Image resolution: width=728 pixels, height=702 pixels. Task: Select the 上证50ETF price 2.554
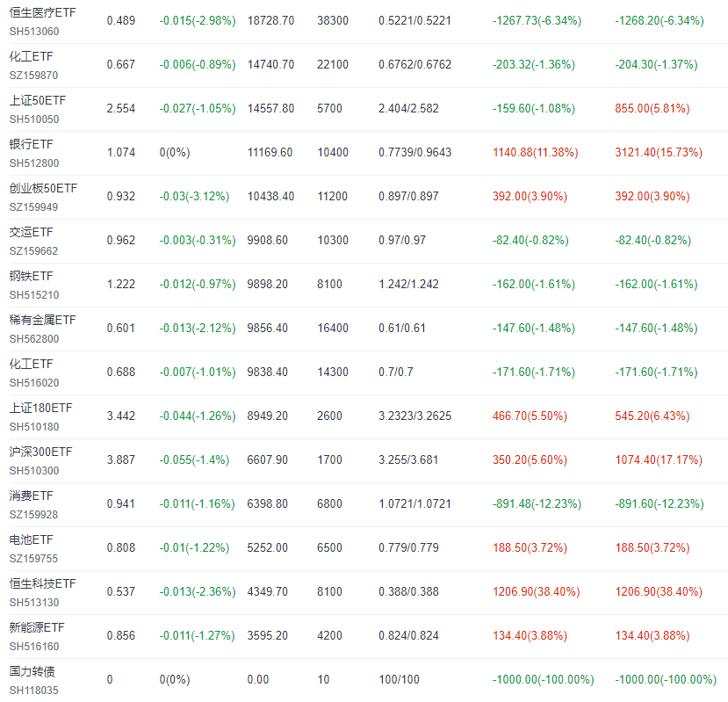(x=120, y=109)
